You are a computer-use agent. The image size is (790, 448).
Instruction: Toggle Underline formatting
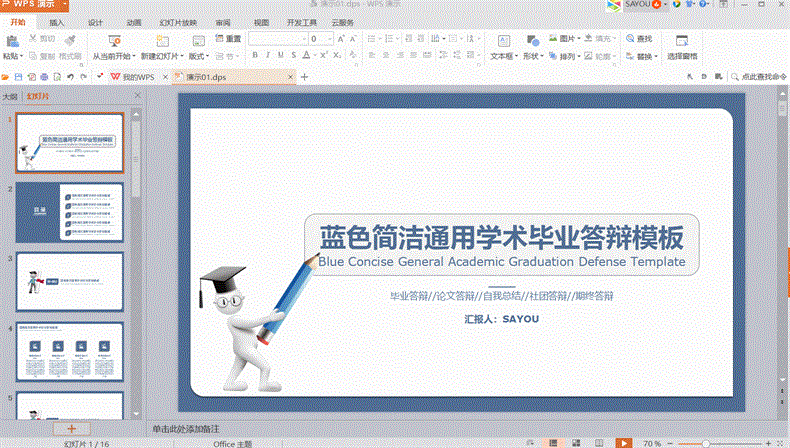click(x=281, y=56)
